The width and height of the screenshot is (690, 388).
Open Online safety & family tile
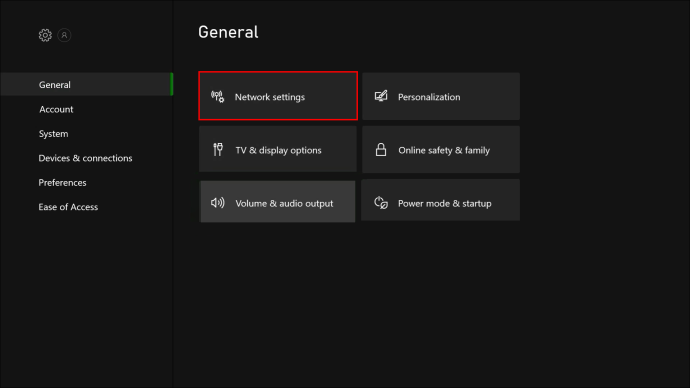[441, 150]
